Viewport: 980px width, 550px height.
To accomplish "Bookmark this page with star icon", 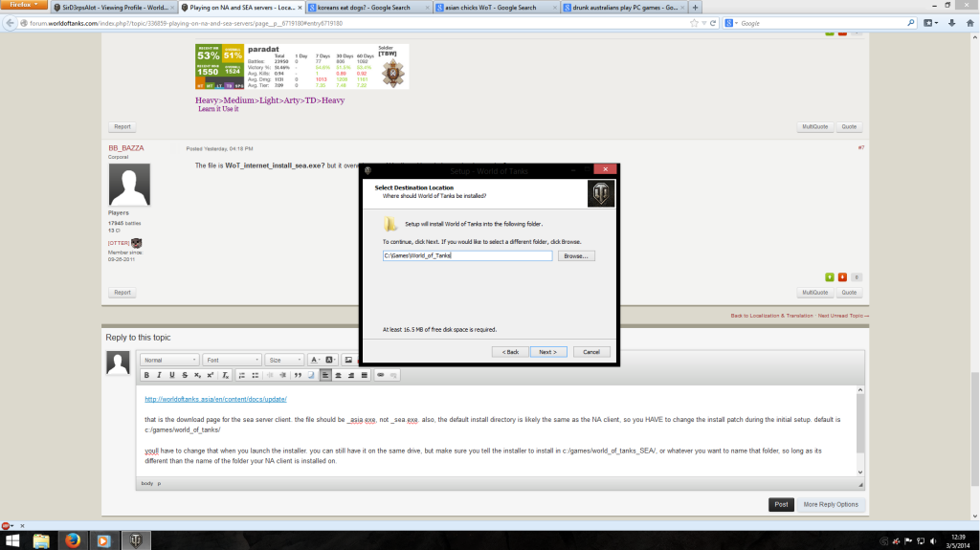I will point(695,23).
